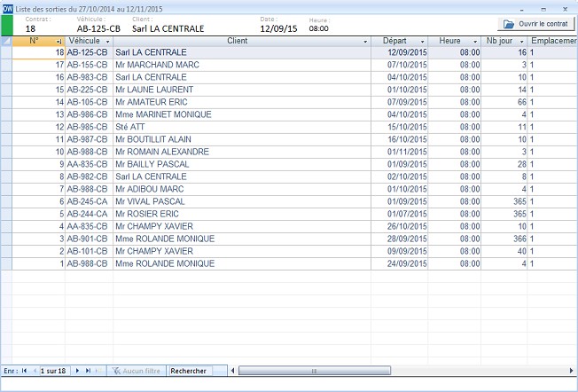Select the client cell Mr LAUNE LAURENT

242,90
